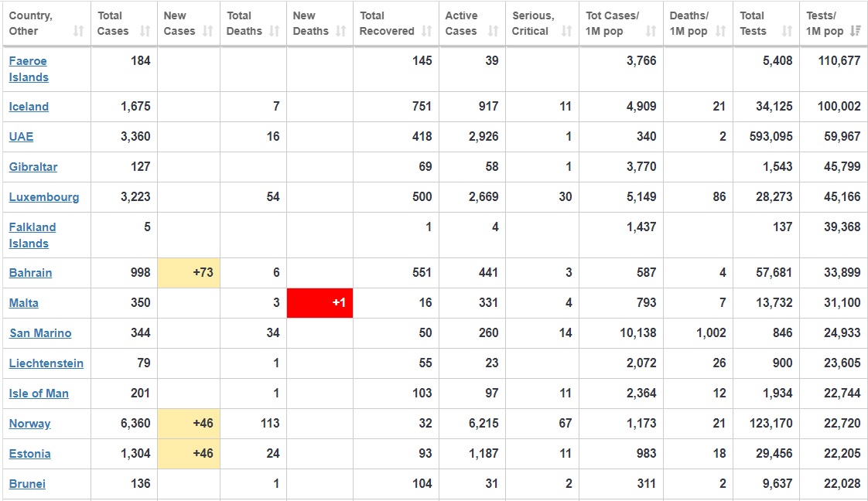
Task: Open Iceland country page link
Action: pos(29,107)
